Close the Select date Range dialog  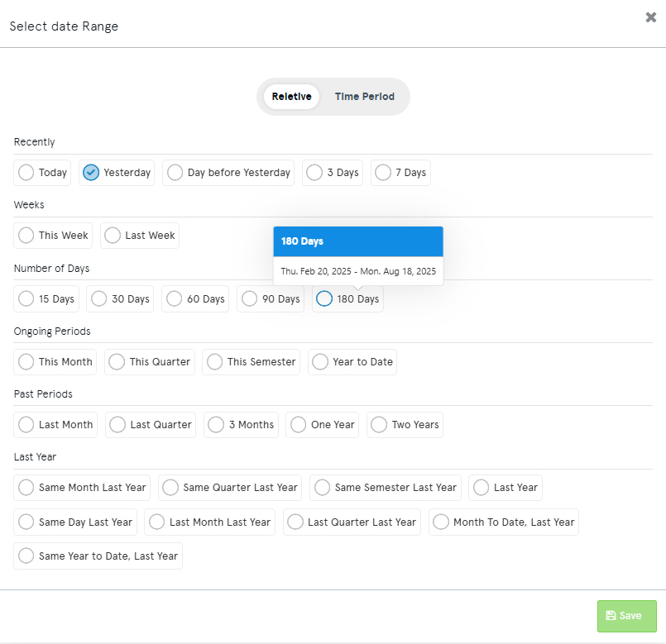(651, 17)
